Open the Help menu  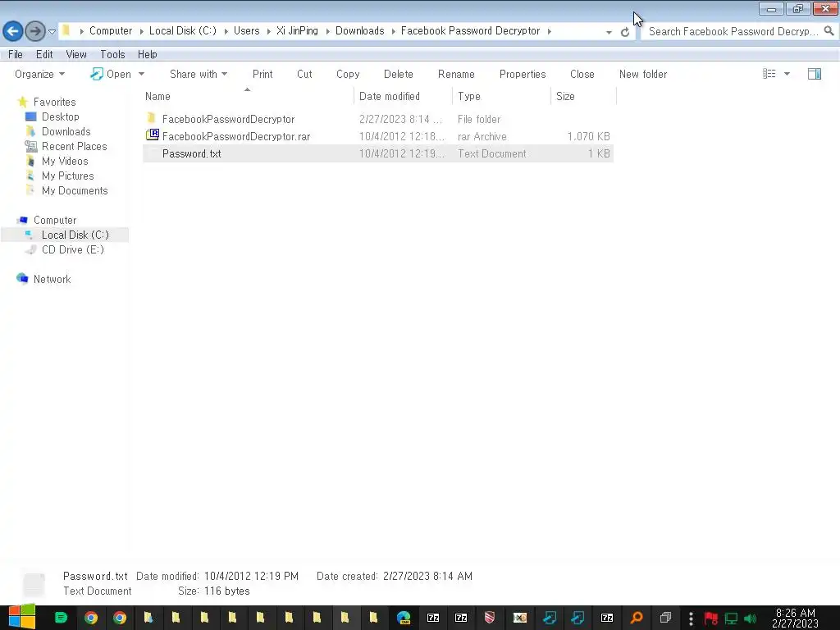pyautogui.click(x=148, y=54)
